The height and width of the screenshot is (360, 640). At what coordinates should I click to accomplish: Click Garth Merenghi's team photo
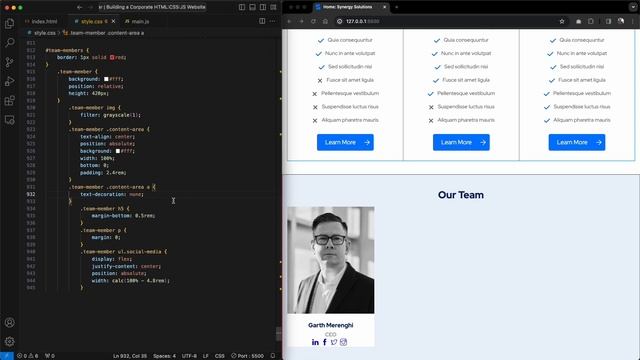331,260
